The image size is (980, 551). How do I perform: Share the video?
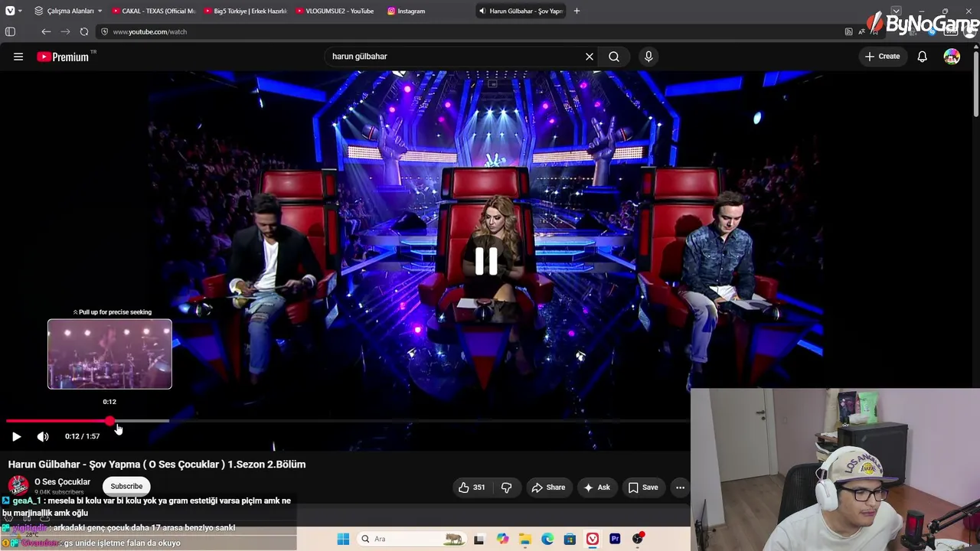tap(548, 487)
